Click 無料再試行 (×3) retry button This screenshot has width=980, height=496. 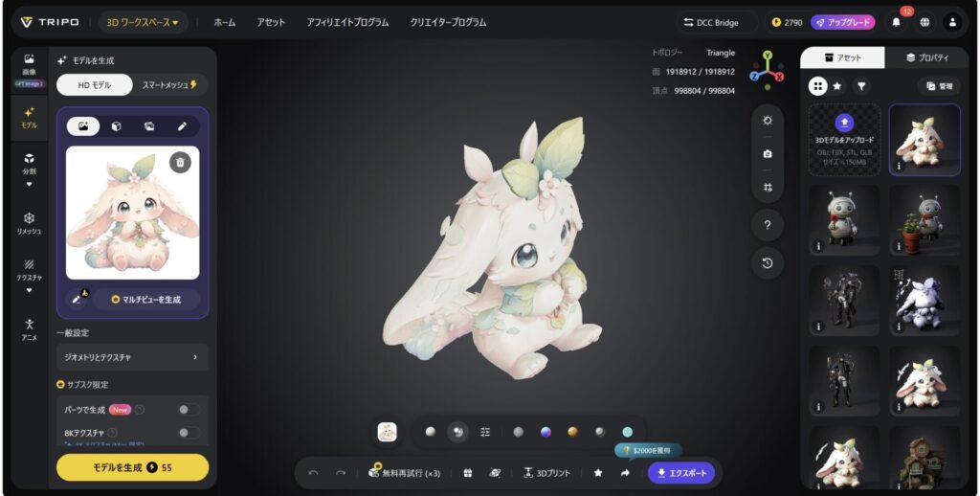tap(405, 473)
